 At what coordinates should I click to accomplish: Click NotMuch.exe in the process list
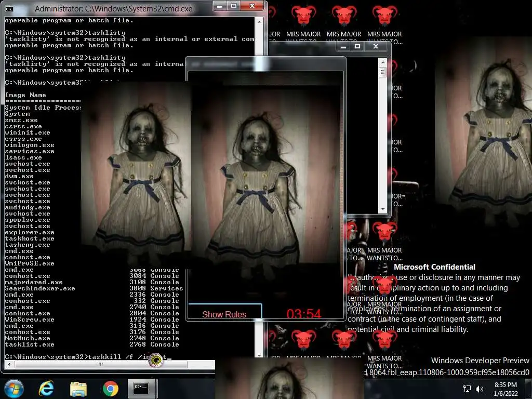pos(28,338)
